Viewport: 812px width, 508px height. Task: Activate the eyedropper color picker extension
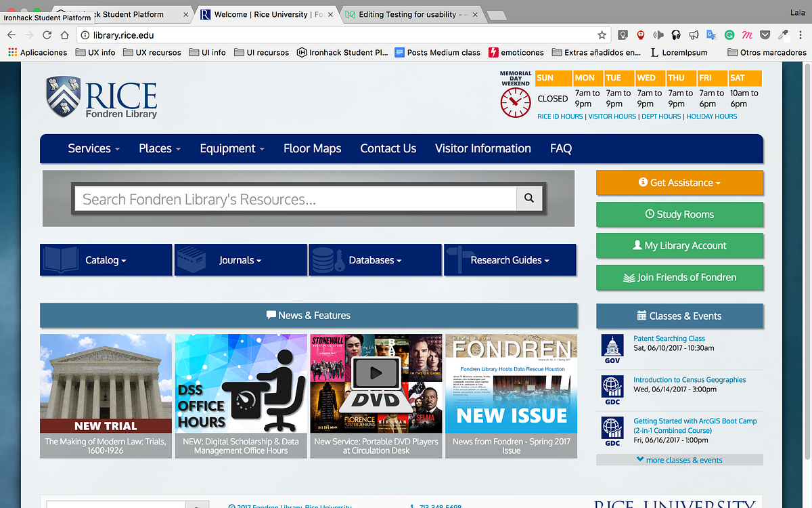pos(783,35)
